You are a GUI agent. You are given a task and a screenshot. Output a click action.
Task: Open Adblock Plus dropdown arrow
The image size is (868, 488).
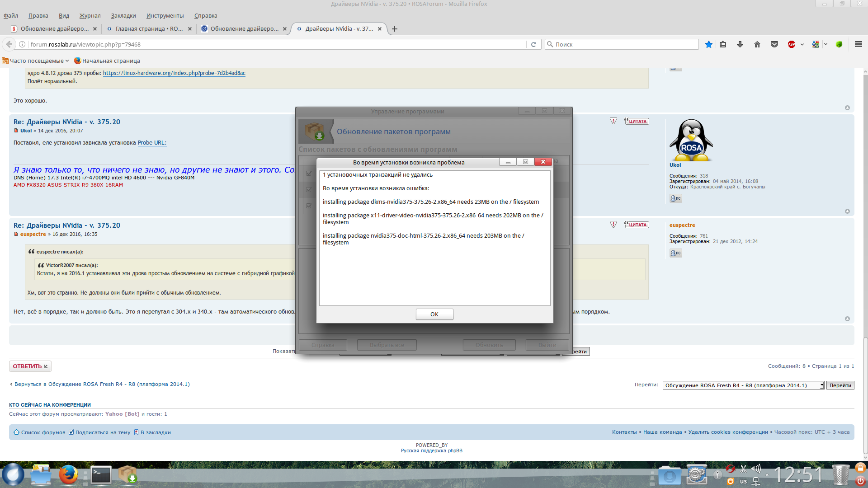pyautogui.click(x=802, y=44)
